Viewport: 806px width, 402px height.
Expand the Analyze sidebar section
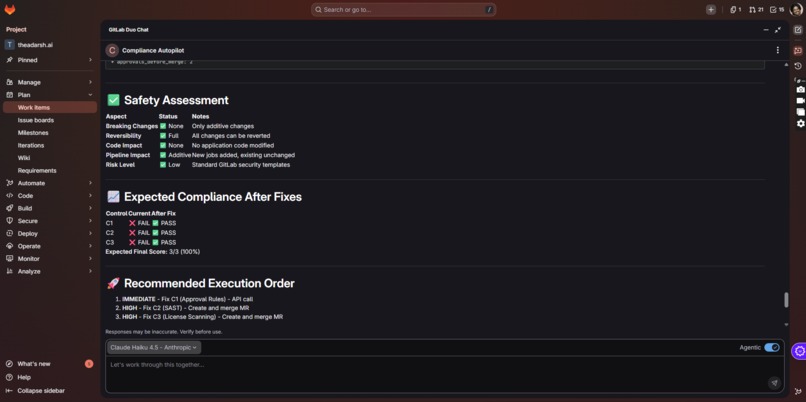coord(50,271)
